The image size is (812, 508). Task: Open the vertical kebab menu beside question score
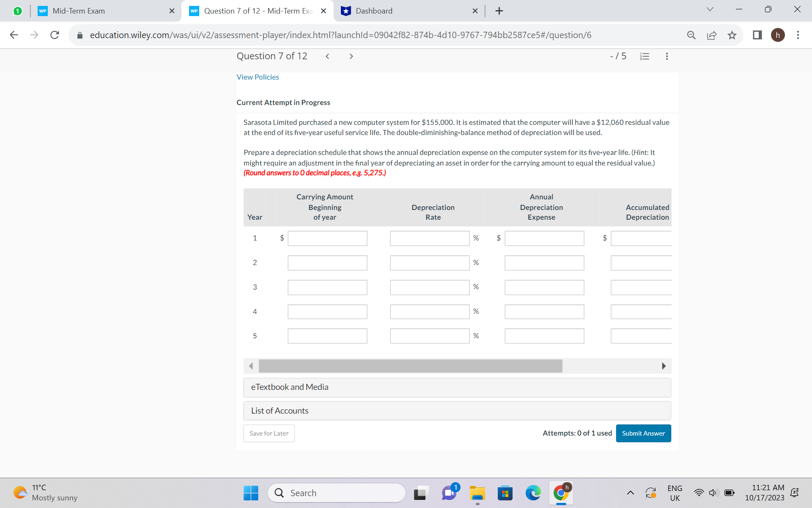(x=667, y=56)
